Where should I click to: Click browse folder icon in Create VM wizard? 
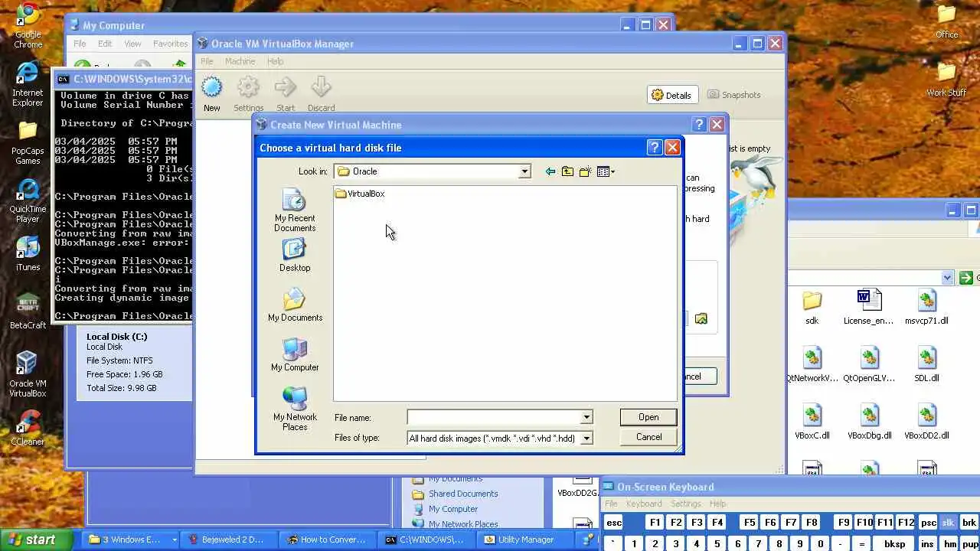click(x=701, y=318)
